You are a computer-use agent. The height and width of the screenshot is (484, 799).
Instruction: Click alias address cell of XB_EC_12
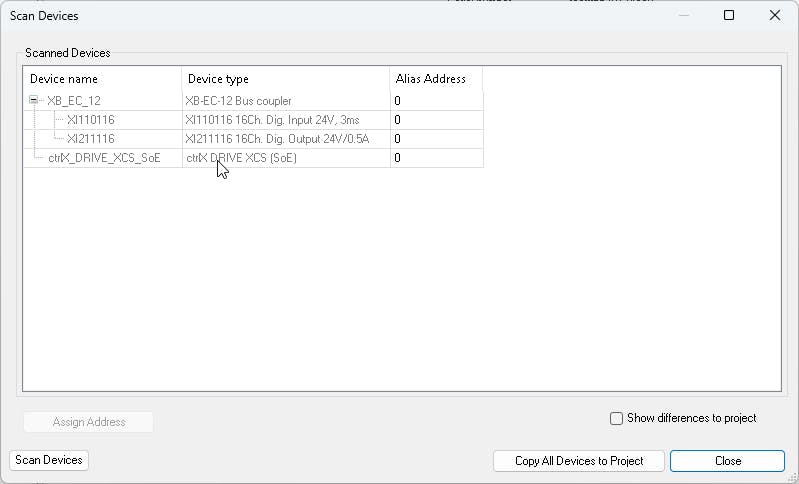437,101
